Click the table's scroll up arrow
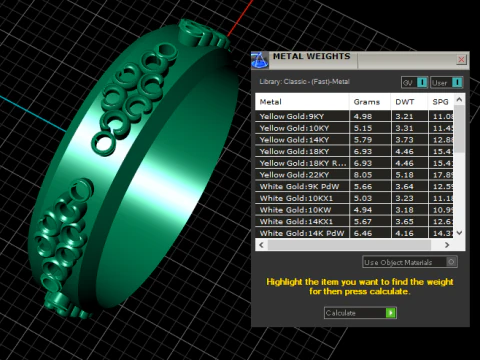The height and width of the screenshot is (360, 480). [x=459, y=99]
